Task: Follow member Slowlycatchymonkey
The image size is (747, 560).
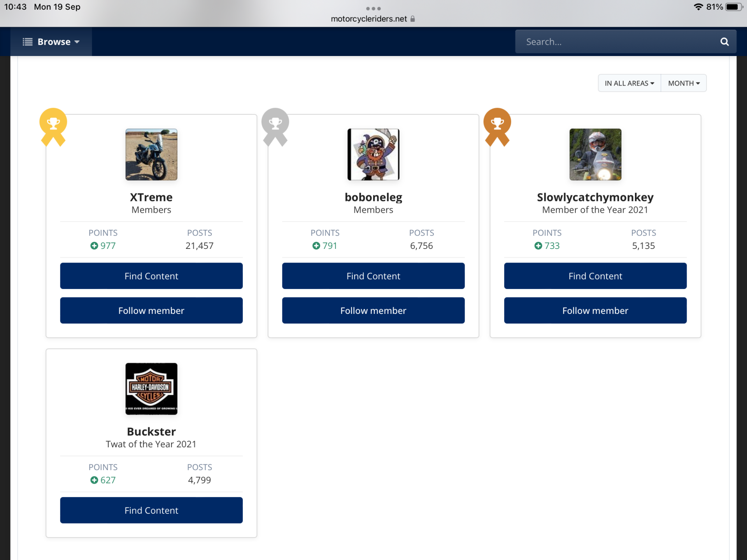Action: click(595, 310)
